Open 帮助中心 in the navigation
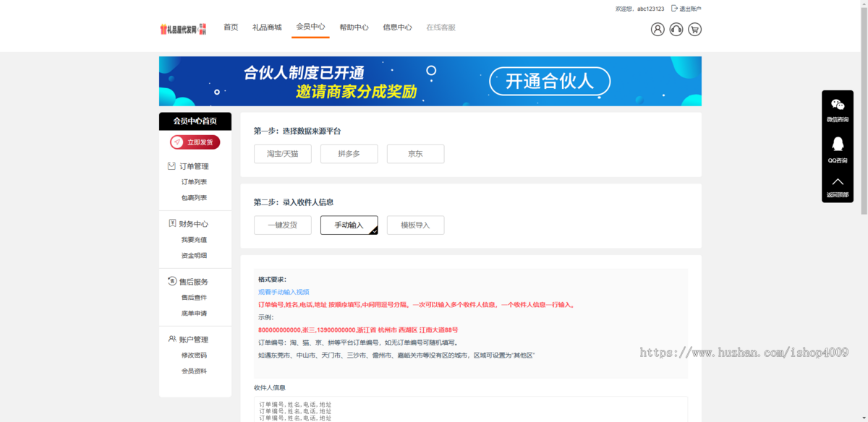868x422 pixels. (354, 27)
